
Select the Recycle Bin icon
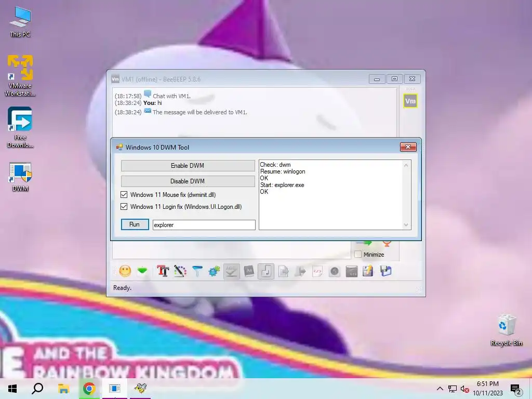click(x=506, y=330)
